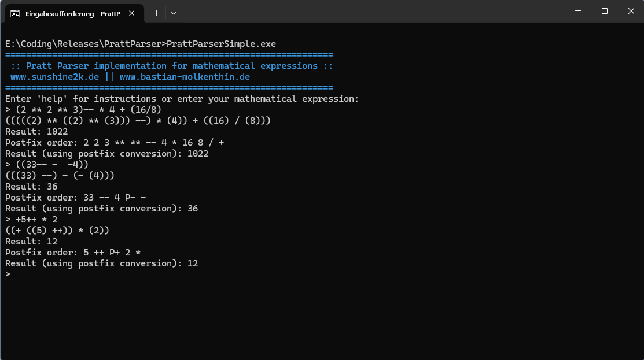Screen dimensions: 644x360
Task: Maximize the terminal window
Action: (605, 12)
